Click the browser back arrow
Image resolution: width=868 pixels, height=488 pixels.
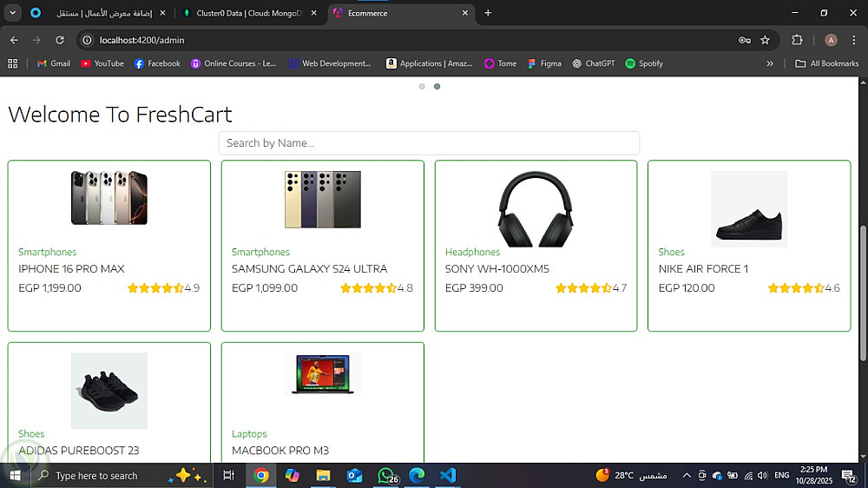click(14, 40)
